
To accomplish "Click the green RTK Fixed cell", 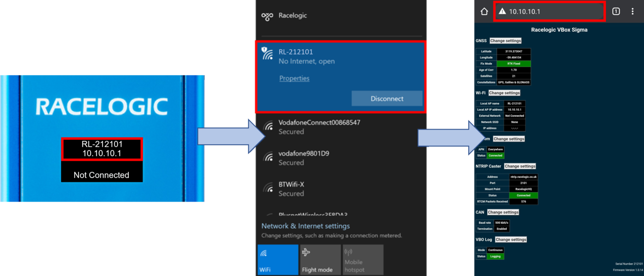I will (x=514, y=64).
